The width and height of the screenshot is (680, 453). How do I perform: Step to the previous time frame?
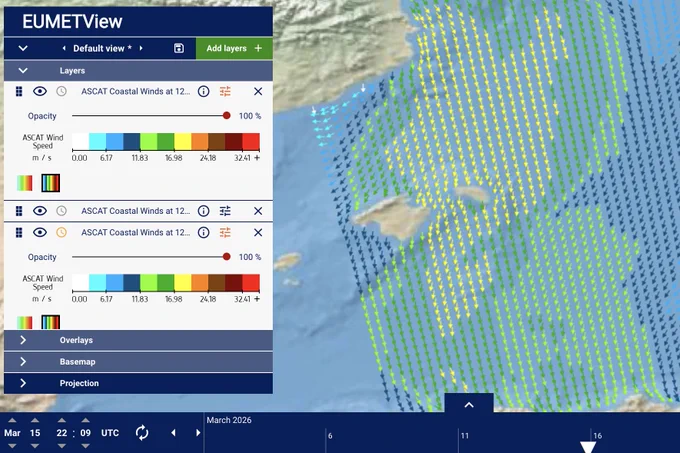pos(173,433)
